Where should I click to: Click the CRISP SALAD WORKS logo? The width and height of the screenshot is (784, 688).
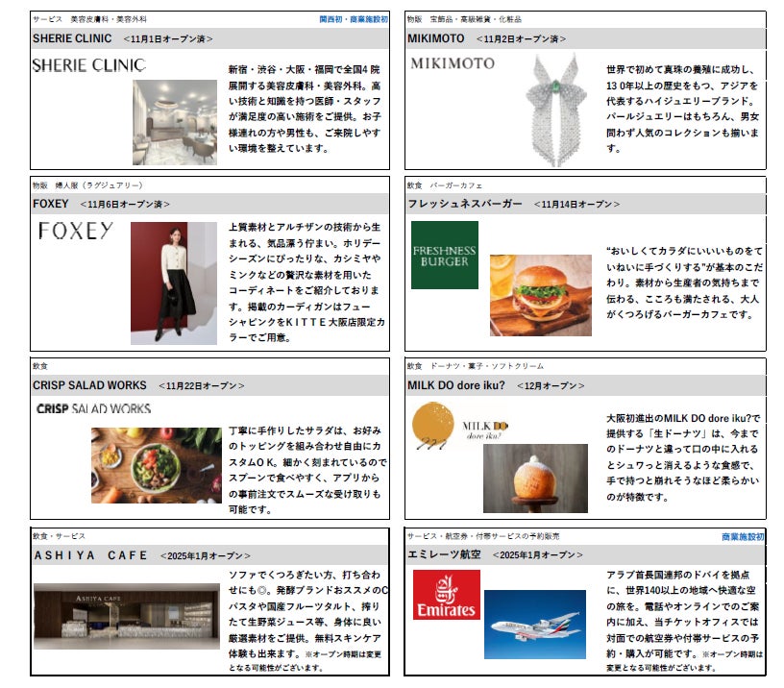coord(94,408)
